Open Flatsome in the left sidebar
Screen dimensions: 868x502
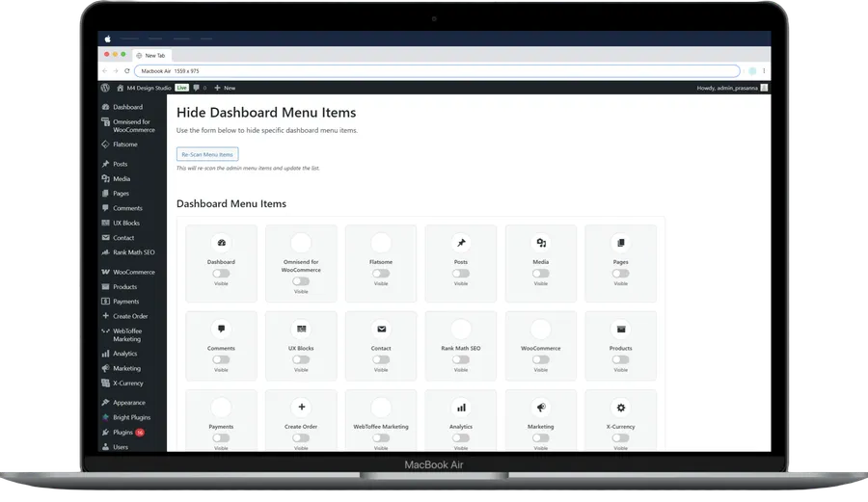125,145
